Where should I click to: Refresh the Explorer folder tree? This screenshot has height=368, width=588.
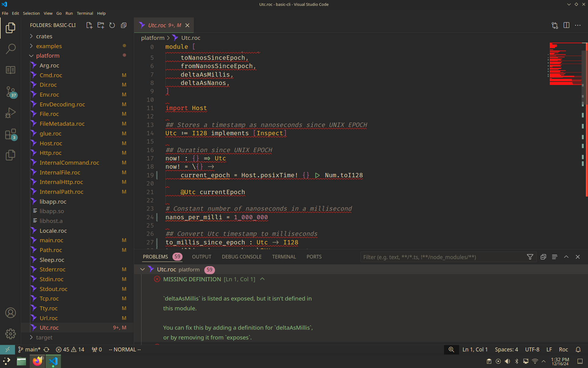coord(112,25)
